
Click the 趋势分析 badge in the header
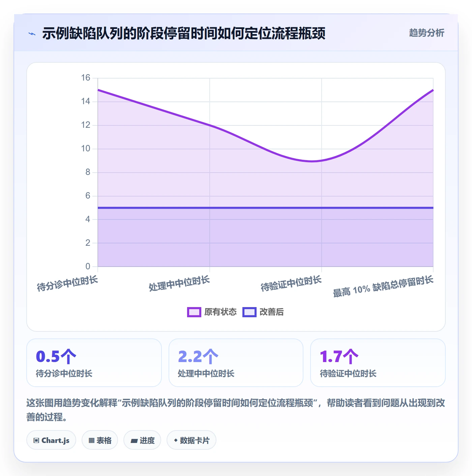pos(426,33)
